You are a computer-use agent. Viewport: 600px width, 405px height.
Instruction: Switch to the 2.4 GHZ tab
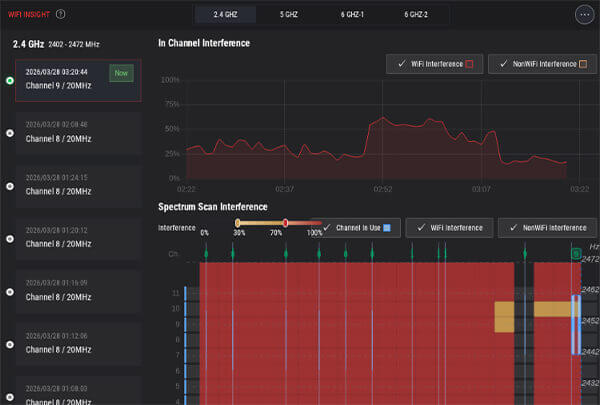click(225, 15)
